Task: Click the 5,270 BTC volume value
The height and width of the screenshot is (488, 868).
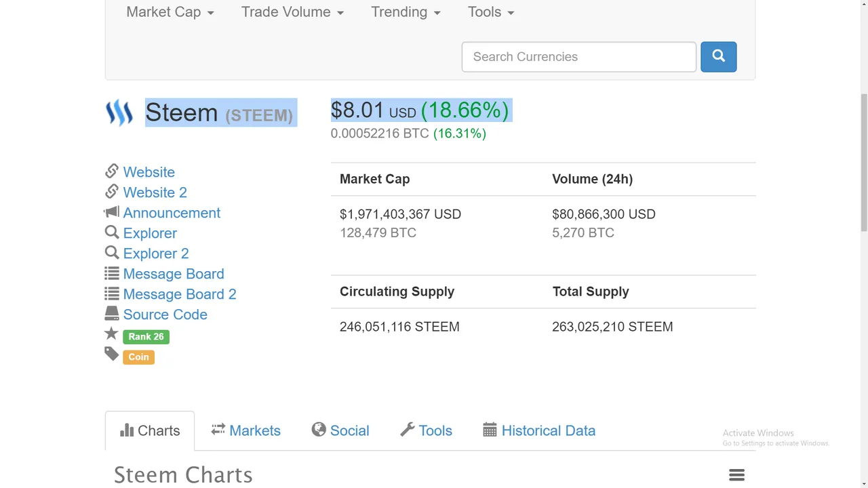Action: 583,232
